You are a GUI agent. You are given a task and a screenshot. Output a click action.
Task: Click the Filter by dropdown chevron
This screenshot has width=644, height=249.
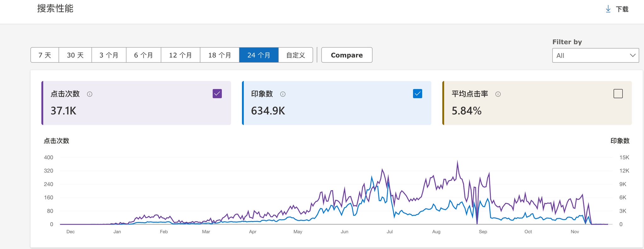click(633, 55)
